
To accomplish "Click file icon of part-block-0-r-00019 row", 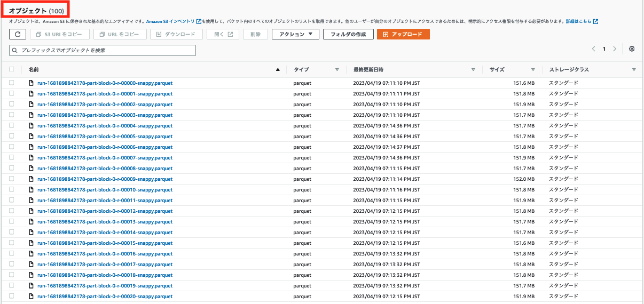I will click(x=32, y=286).
